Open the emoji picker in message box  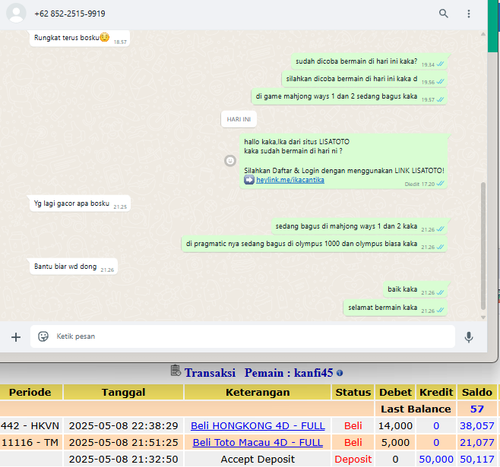point(43,336)
